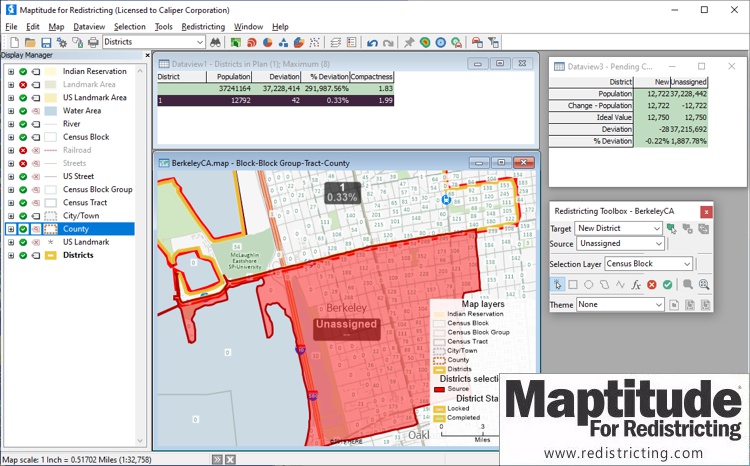Screen dimensions: 750x466
Task: Select by rectangle tool in Redistricting Toolbox
Action: (x=573, y=284)
